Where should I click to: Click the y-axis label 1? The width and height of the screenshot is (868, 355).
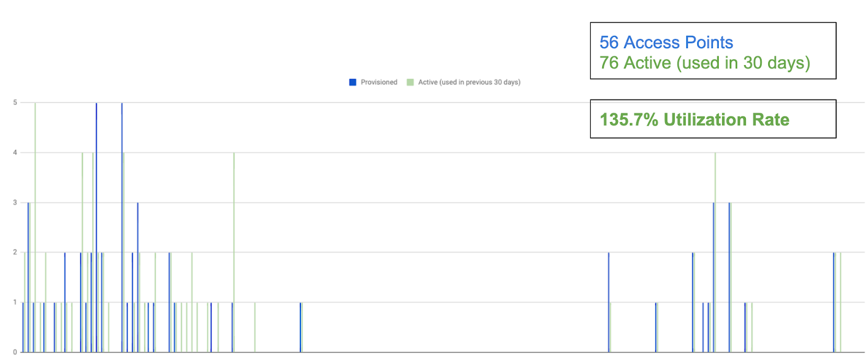(x=15, y=302)
